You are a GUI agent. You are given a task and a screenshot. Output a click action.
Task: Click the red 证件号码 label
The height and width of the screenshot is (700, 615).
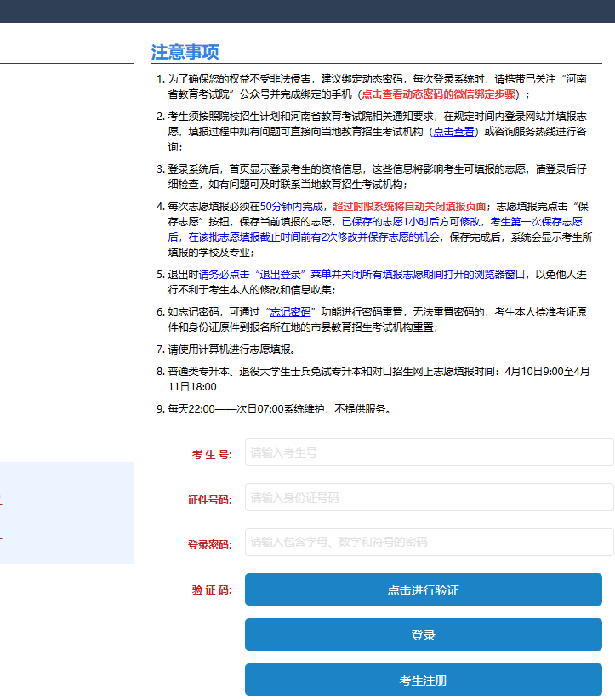coord(209,499)
